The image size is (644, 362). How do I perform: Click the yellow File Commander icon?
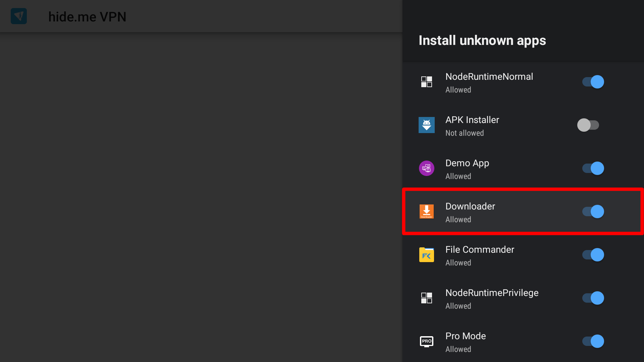click(x=426, y=255)
